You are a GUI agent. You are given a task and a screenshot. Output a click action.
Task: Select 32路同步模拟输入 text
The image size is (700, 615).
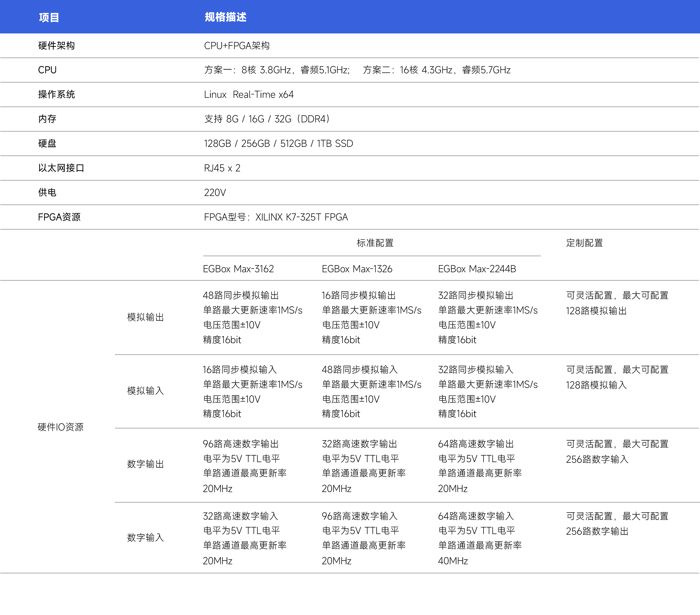(476, 369)
